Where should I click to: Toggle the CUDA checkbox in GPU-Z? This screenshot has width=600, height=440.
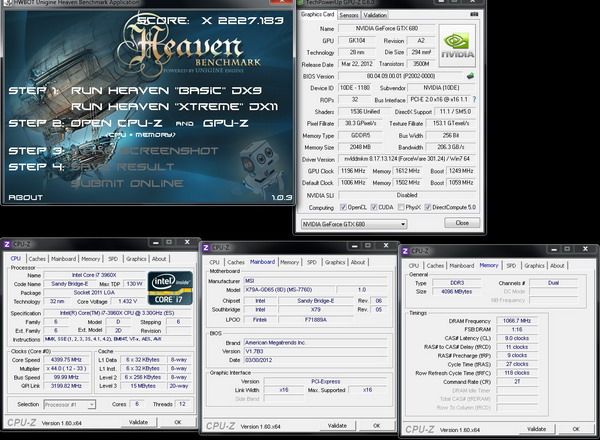[x=374, y=207]
